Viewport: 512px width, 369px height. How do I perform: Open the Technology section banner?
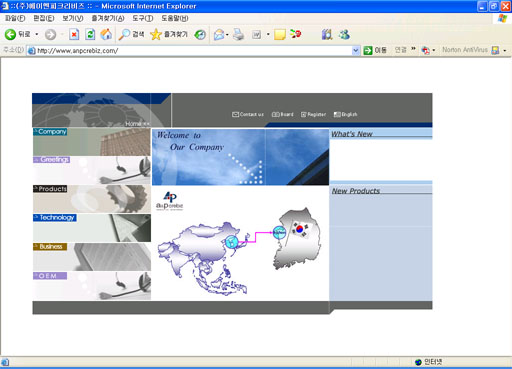pyautogui.click(x=92, y=228)
